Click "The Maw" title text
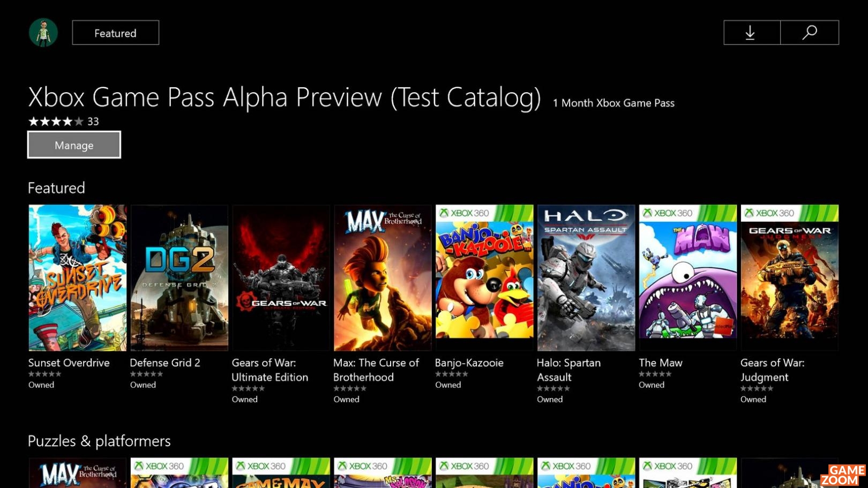 pos(661,363)
